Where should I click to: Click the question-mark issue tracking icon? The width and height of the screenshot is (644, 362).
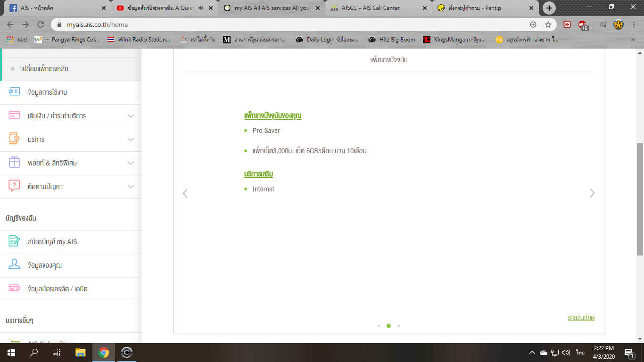pos(14,186)
